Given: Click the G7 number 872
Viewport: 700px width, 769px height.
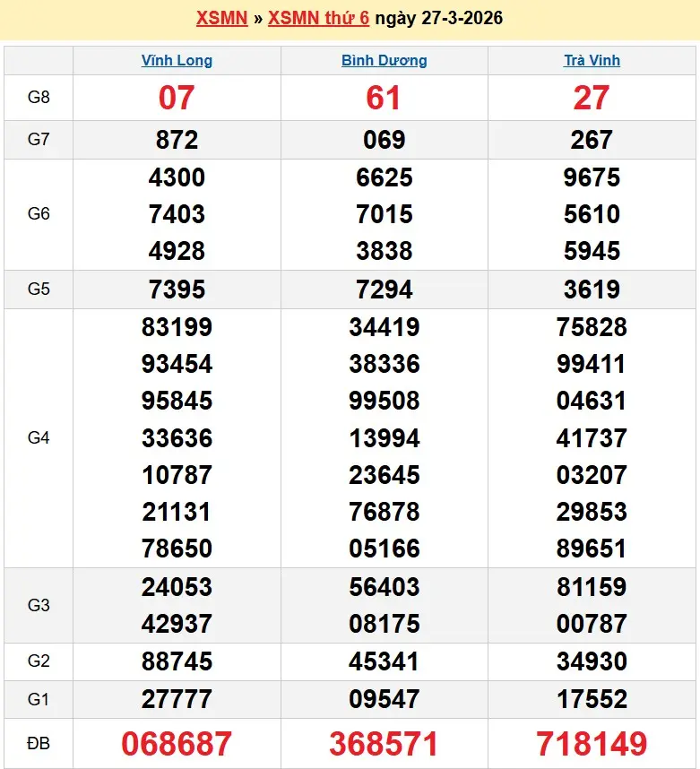Looking at the screenshot, I should [x=177, y=140].
